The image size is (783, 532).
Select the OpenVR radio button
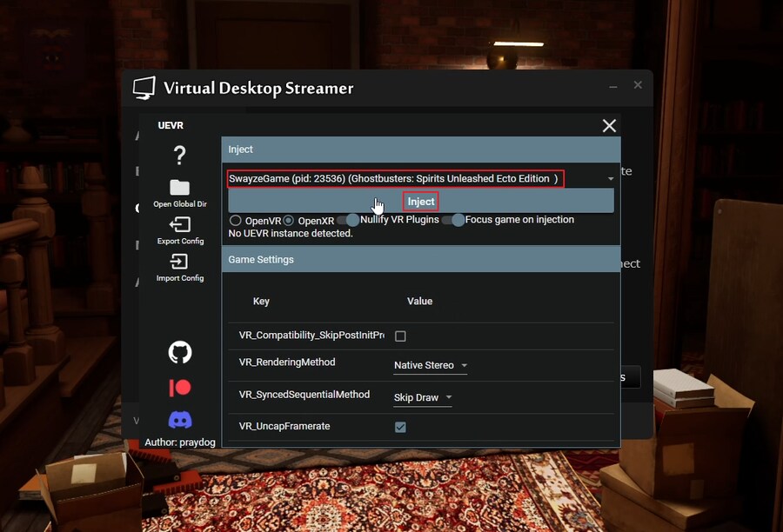(x=235, y=221)
